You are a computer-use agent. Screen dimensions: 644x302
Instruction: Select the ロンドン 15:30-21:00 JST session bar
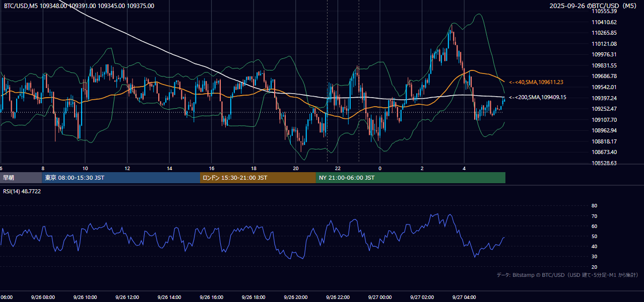pyautogui.click(x=258, y=178)
